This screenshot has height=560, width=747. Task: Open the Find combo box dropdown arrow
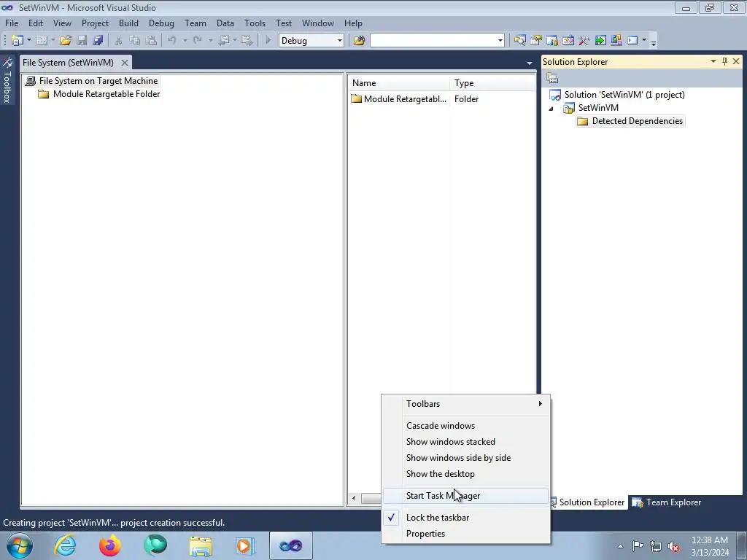(500, 41)
